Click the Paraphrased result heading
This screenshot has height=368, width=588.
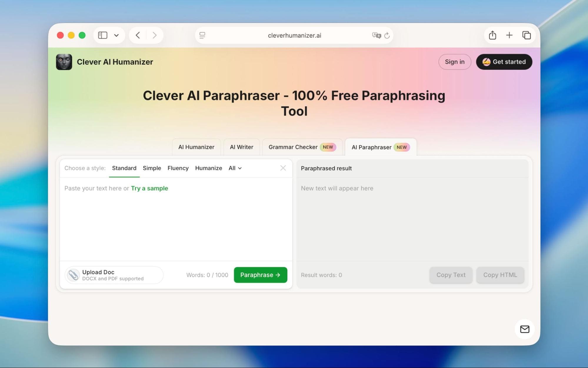(326, 168)
